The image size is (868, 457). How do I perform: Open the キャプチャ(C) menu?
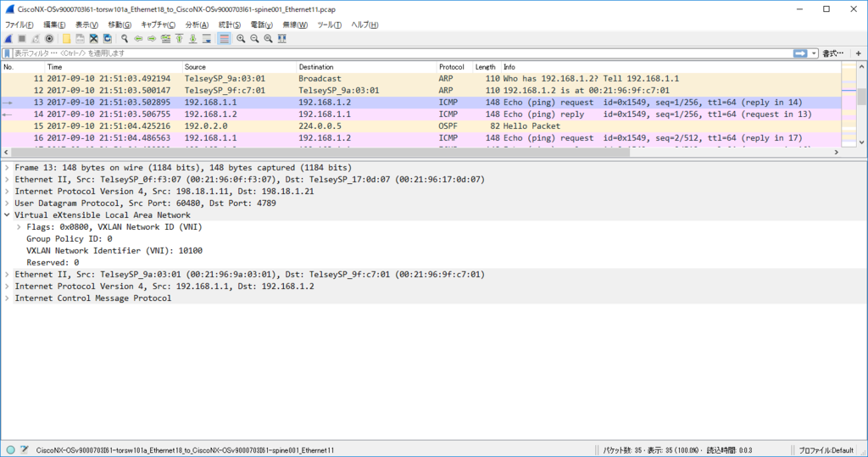pos(158,25)
